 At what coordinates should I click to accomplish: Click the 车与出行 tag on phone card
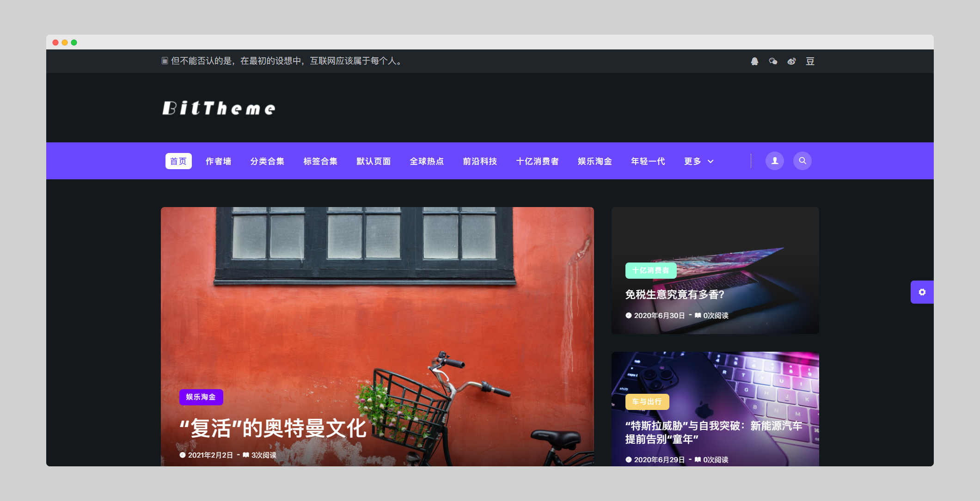point(647,402)
